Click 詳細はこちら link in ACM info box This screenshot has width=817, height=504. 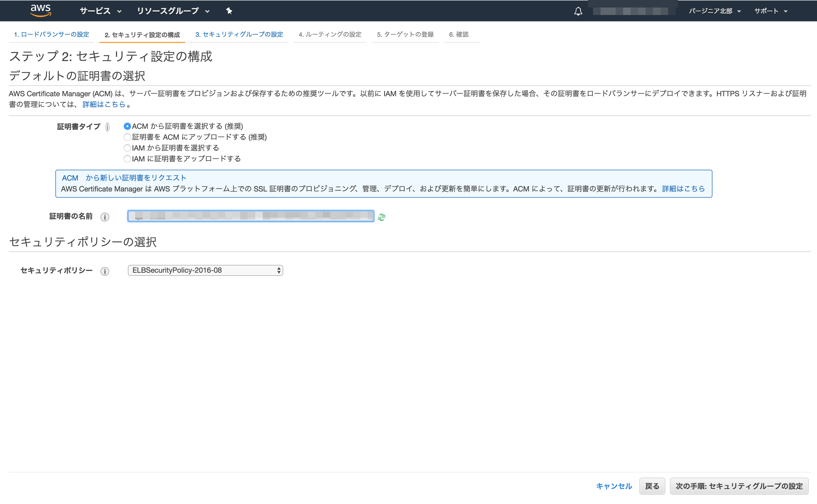pos(683,189)
